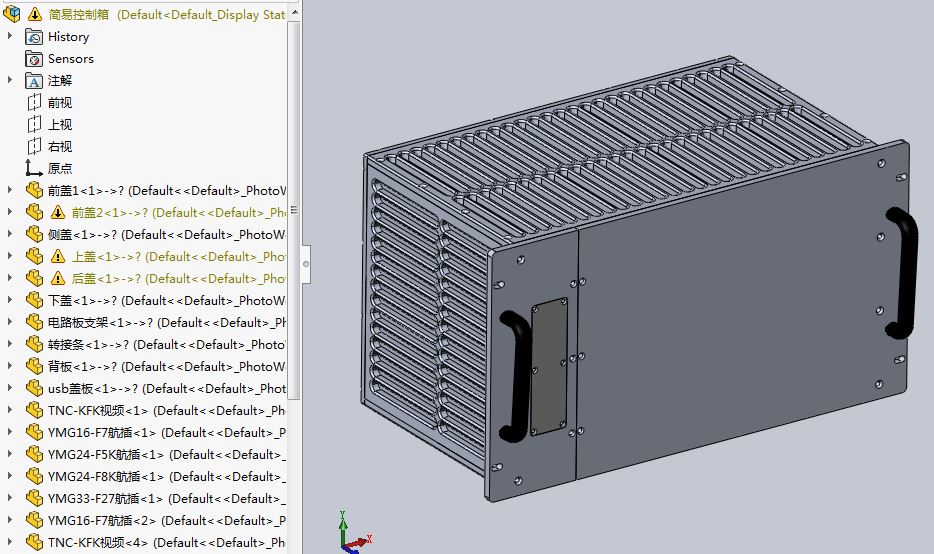
Task: Click the left black handle on the model
Action: [516, 376]
